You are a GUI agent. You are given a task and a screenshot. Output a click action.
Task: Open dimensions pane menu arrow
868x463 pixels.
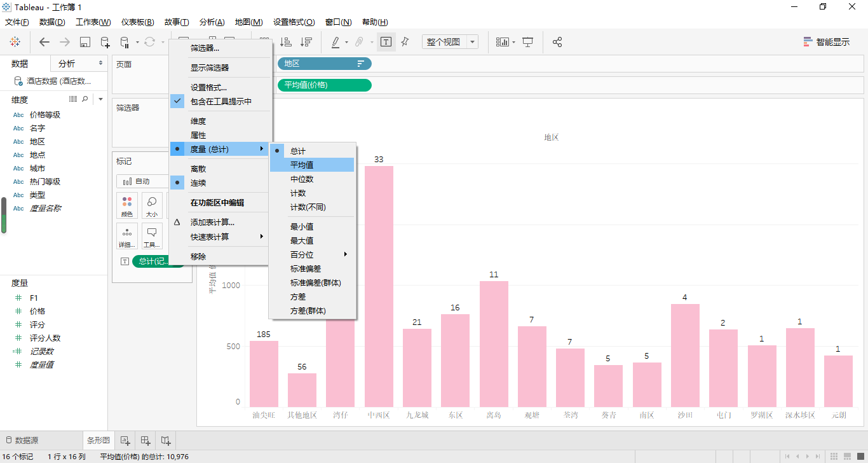[x=100, y=99]
